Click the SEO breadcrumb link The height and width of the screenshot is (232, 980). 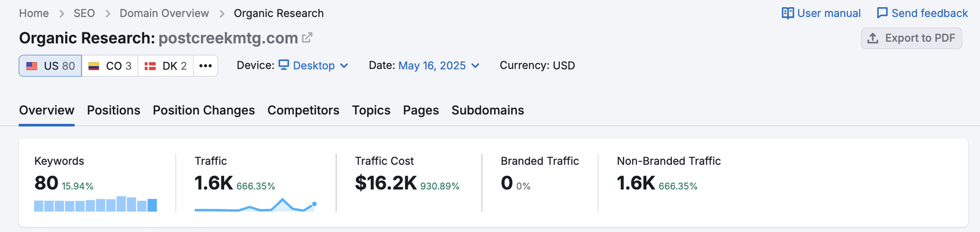point(84,13)
